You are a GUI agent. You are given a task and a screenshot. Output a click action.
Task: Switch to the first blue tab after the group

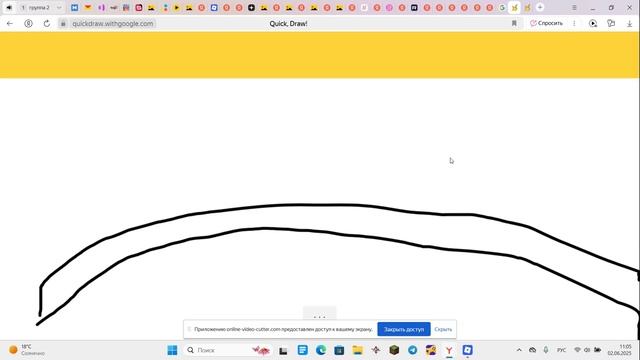point(74,7)
